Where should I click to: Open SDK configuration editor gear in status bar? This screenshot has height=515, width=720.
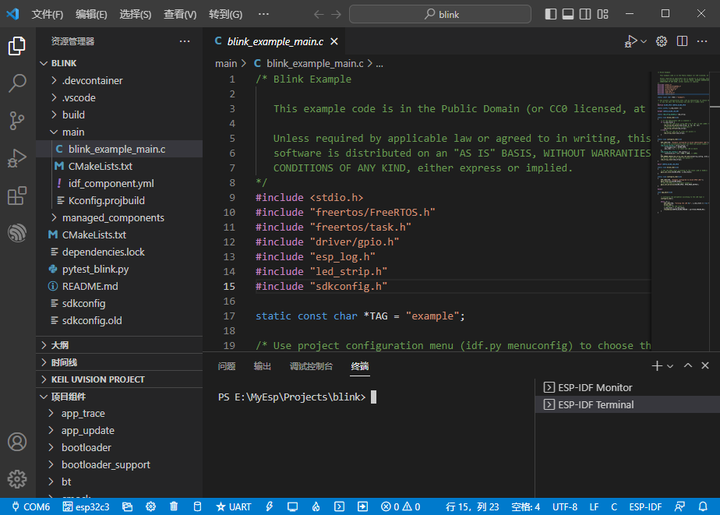[x=151, y=507]
